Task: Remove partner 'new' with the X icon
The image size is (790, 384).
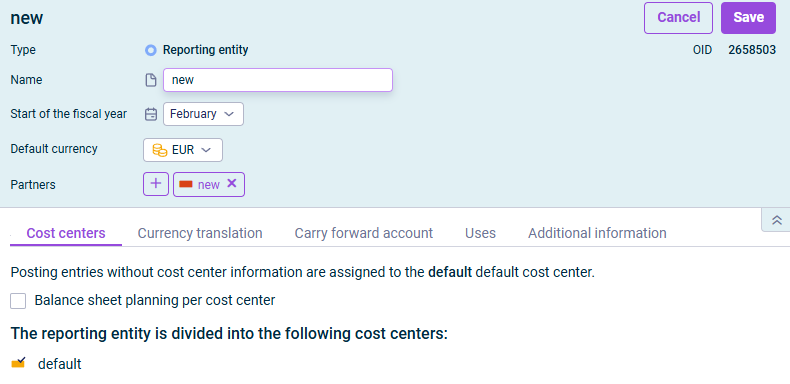Action: [x=232, y=183]
